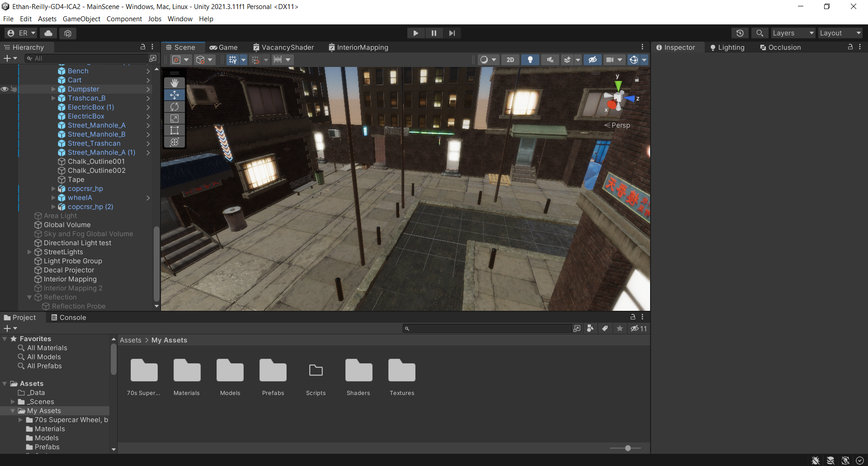
Task: Click the project icon size slider
Action: click(627, 448)
